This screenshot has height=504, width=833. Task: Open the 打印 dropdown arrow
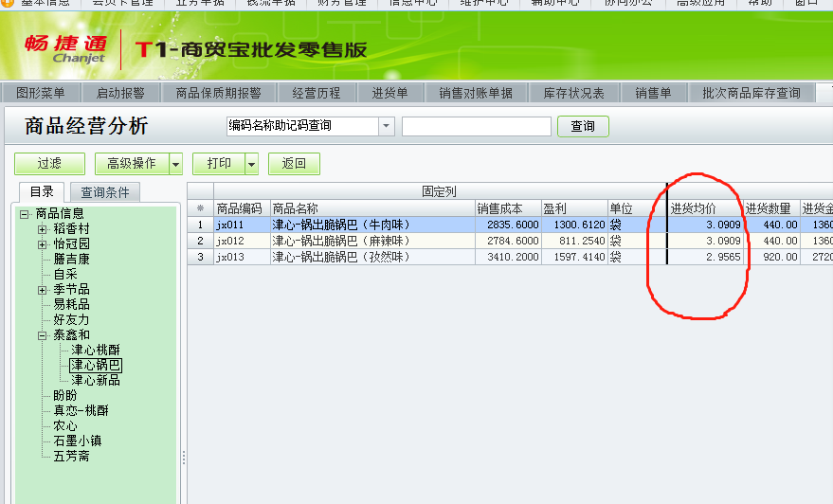point(252,164)
